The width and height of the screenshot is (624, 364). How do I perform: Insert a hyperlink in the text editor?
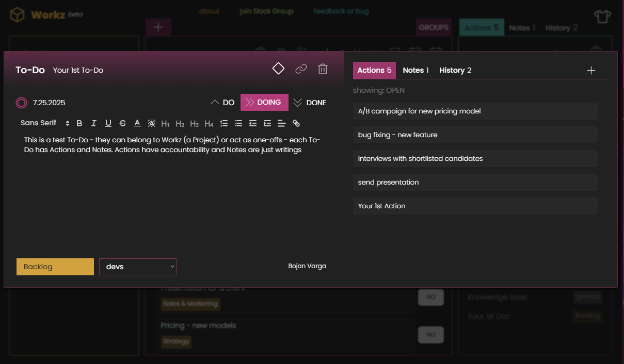pyautogui.click(x=296, y=123)
